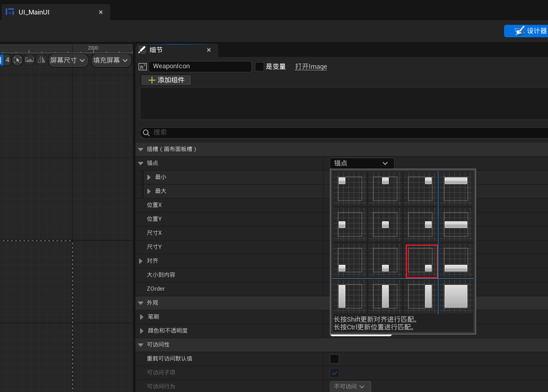Choose the top horizontal-stretch anchor preset
This screenshot has height=392, width=548.
point(456,188)
